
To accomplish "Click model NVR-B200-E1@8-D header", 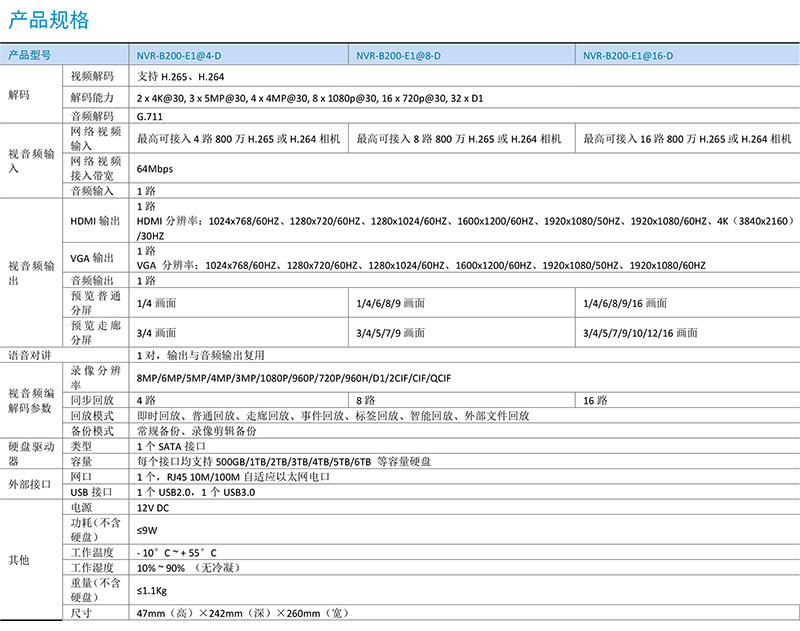I will 398,56.
